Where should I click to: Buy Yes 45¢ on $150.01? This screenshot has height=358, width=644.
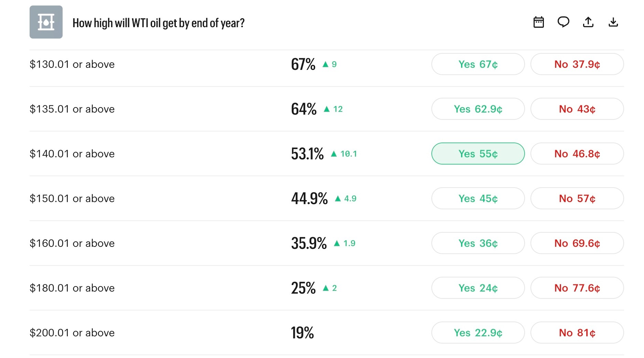click(478, 199)
